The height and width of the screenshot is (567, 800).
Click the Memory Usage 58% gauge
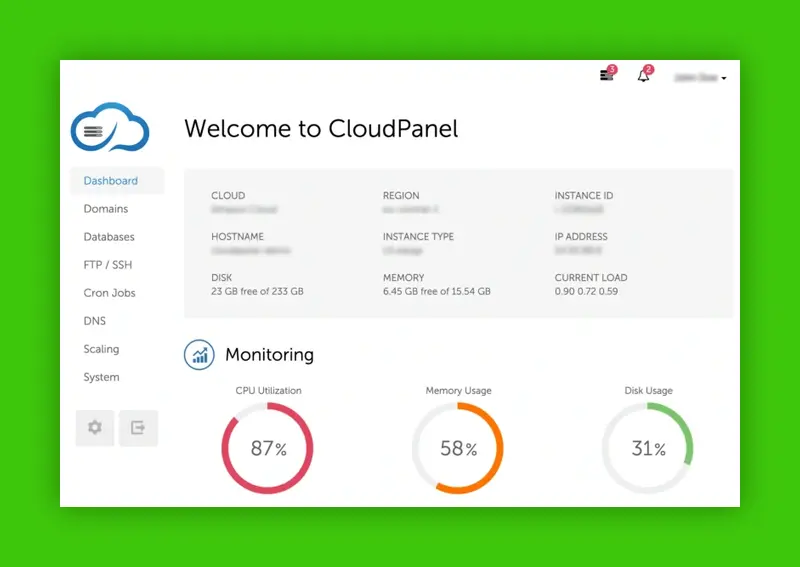click(458, 449)
